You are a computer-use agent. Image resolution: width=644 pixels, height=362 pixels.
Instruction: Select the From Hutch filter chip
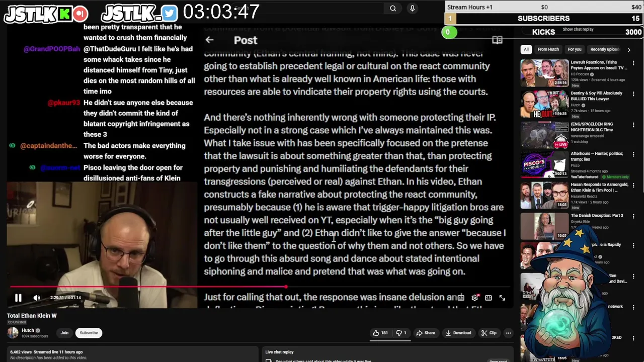[548, 49]
